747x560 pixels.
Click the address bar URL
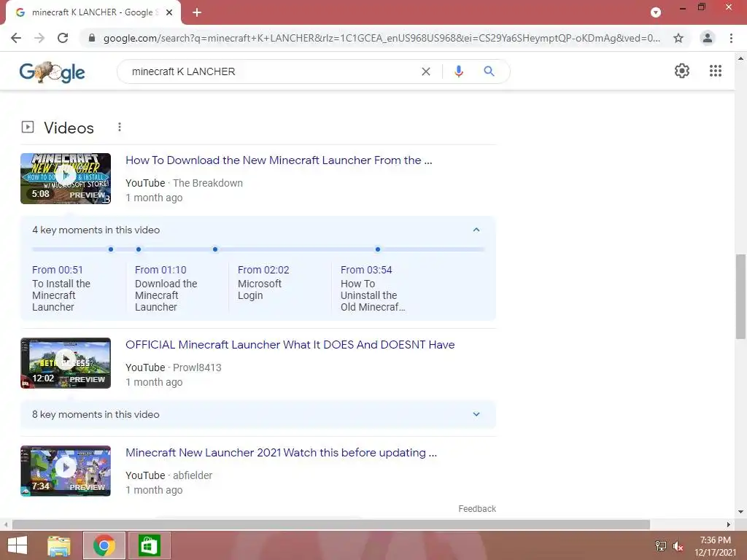point(382,38)
